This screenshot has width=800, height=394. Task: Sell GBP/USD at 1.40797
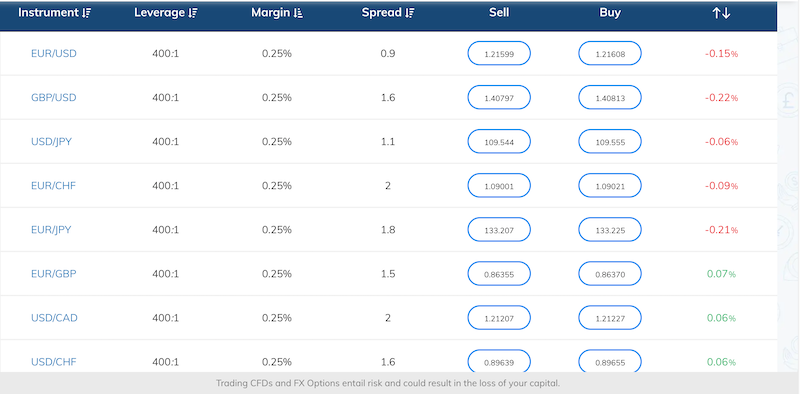(x=499, y=97)
